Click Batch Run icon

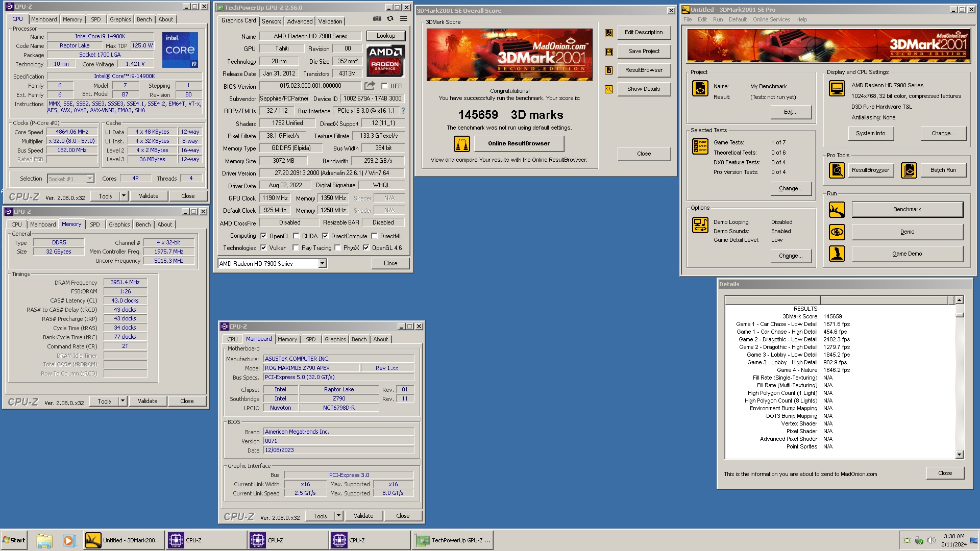pos(909,170)
